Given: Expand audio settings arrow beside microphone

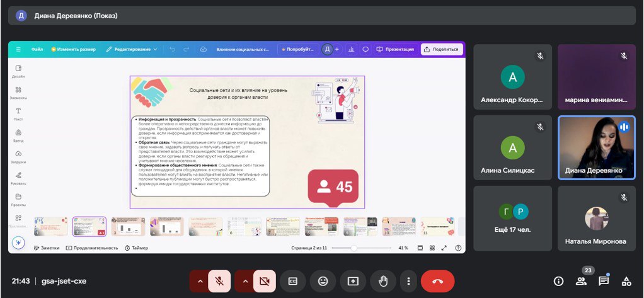Looking at the screenshot, I should (x=200, y=281).
